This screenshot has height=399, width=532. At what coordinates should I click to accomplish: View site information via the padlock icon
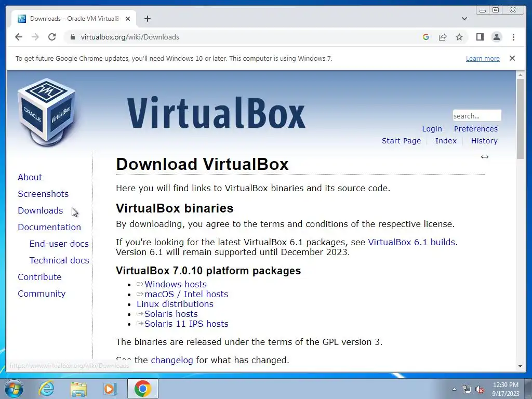pyautogui.click(x=72, y=37)
